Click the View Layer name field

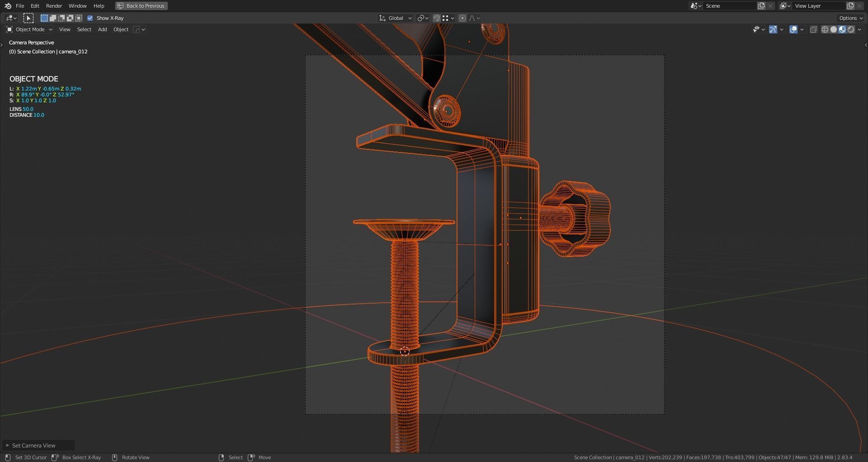click(819, 6)
